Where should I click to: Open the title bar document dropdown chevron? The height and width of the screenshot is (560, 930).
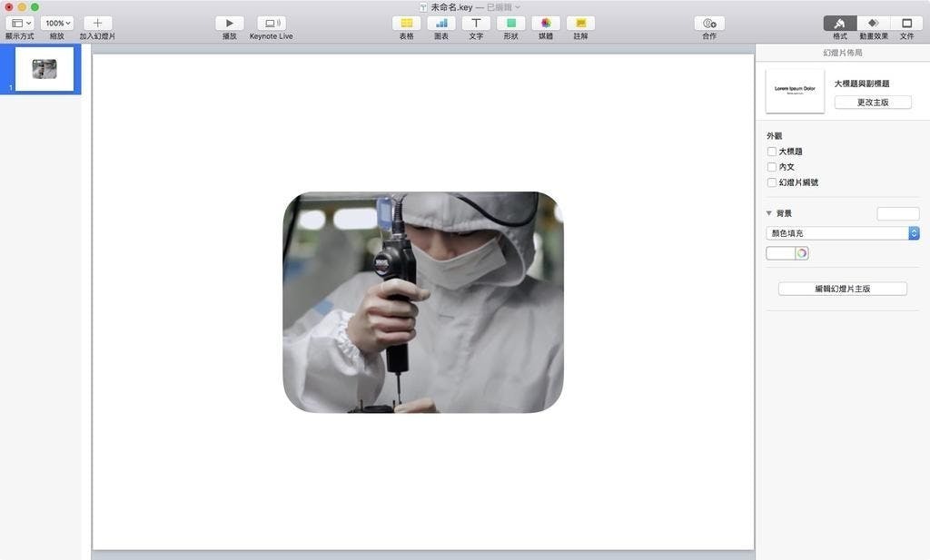(518, 7)
